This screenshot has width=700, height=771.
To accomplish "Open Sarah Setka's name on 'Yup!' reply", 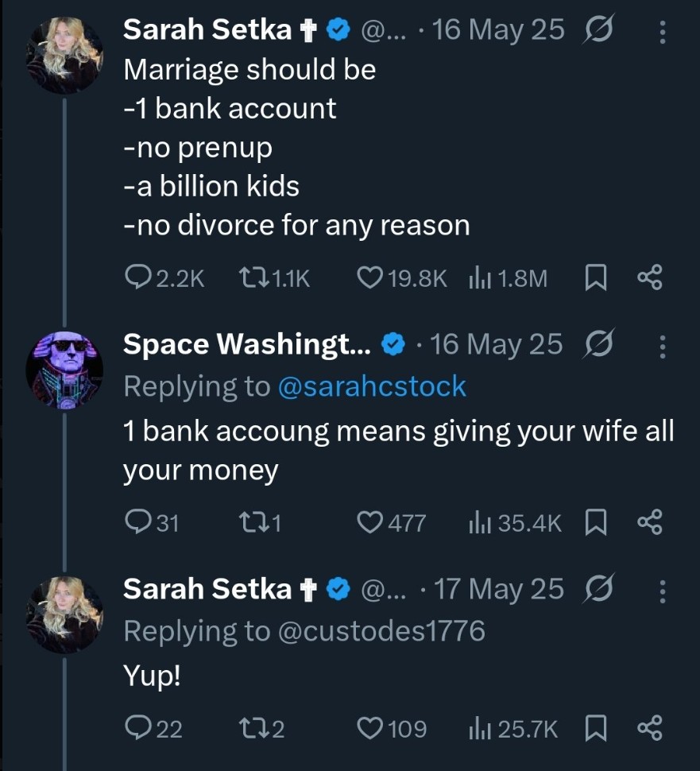I will click(208, 589).
